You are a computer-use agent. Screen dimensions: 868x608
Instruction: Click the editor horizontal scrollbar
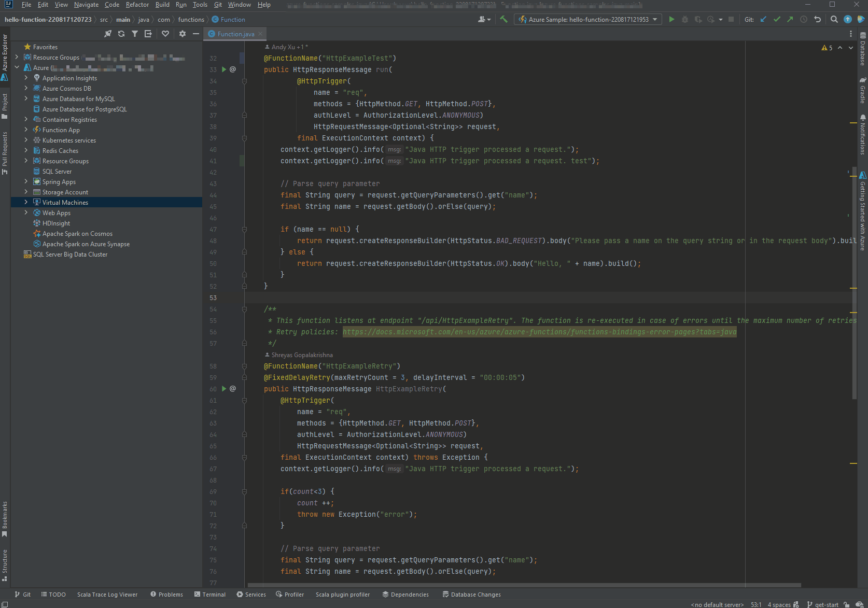[524, 585]
